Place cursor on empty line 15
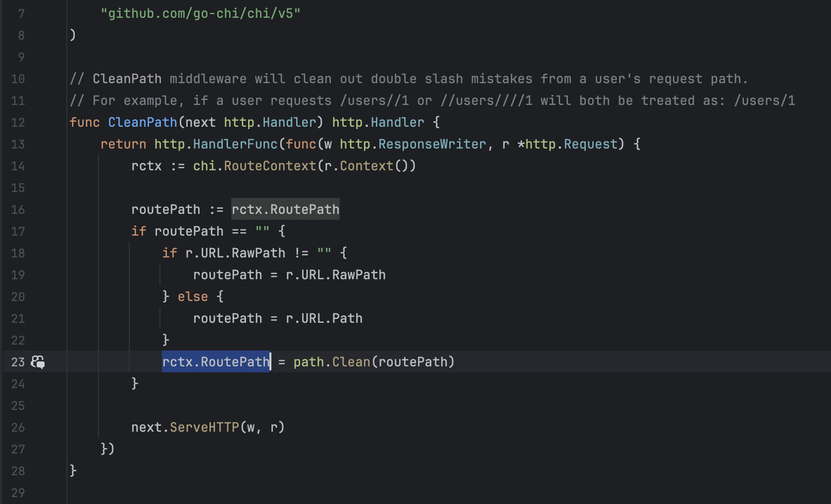 (x=297, y=188)
